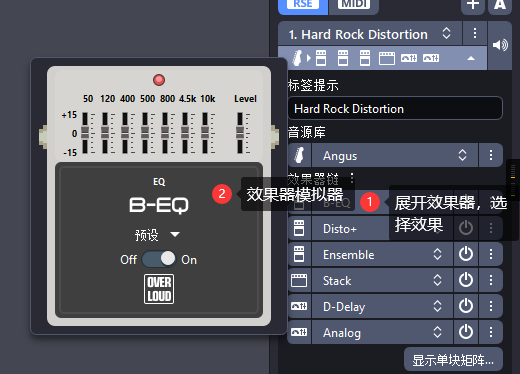Open the D-Delay effect selector
This screenshot has height=374, width=520.
tap(382, 306)
